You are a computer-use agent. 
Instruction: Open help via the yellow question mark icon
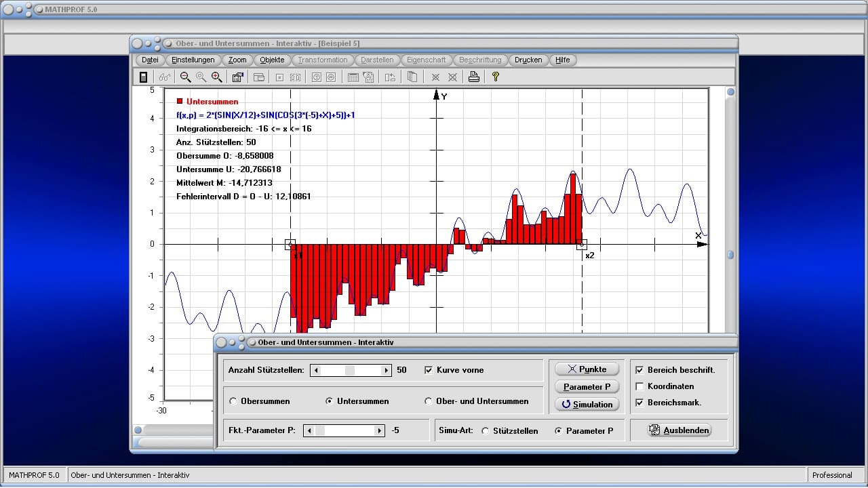coord(496,77)
